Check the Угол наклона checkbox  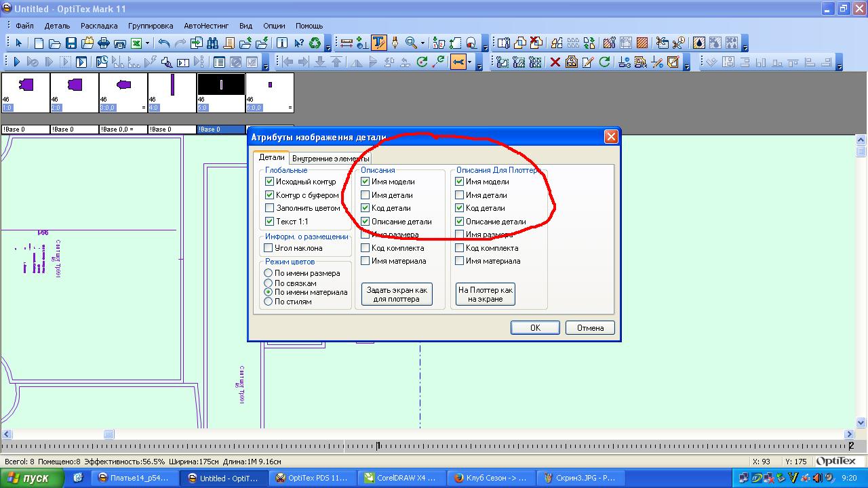click(x=269, y=248)
